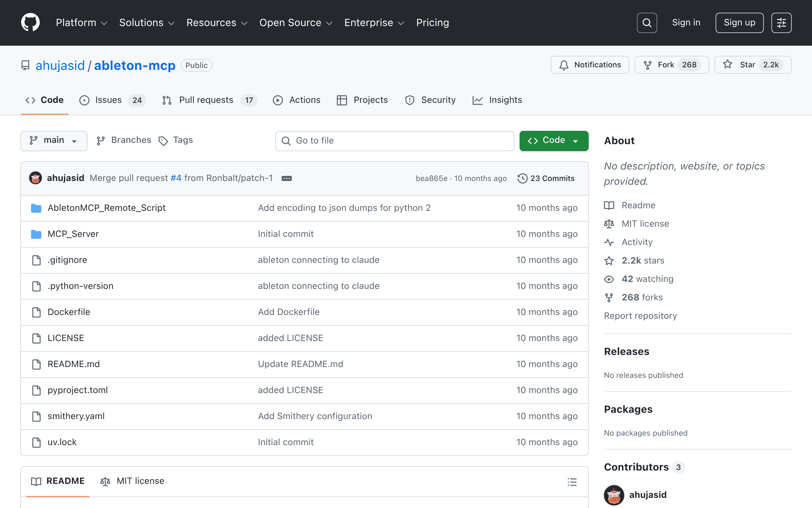Open the pyproject.toml file
The image size is (812, 508).
coord(77,390)
